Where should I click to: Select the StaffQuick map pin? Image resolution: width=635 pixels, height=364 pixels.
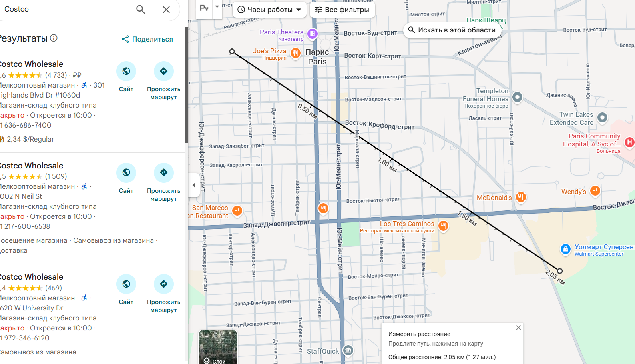(348, 350)
